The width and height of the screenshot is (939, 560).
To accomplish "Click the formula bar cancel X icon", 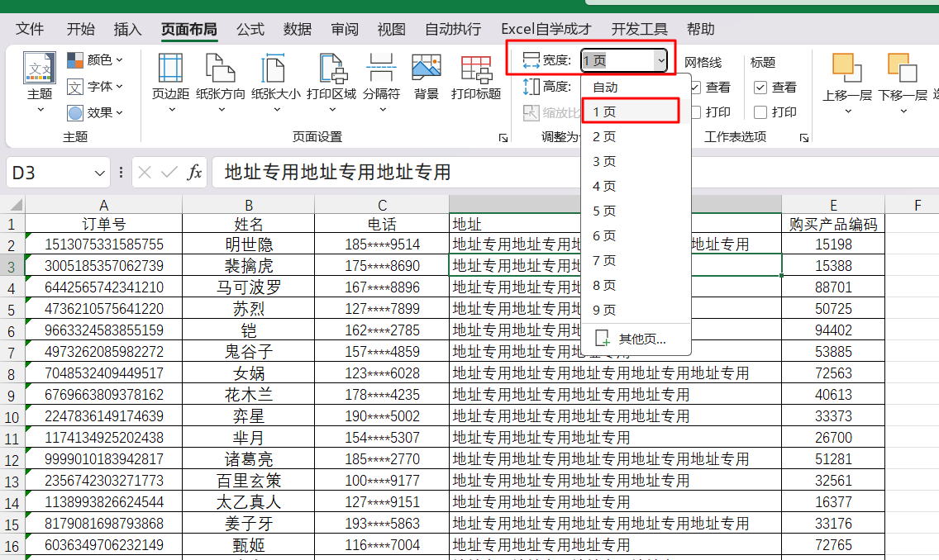I will point(145,173).
